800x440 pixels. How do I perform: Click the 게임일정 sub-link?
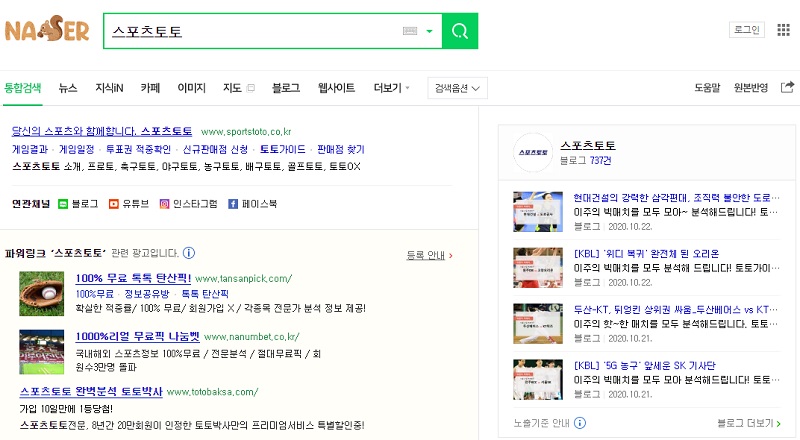77,149
